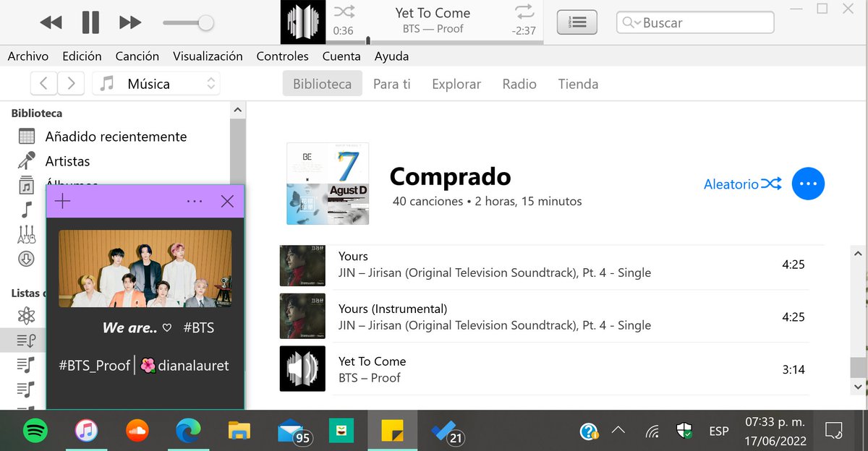
Task: Go to the previous track
Action: click(x=51, y=23)
